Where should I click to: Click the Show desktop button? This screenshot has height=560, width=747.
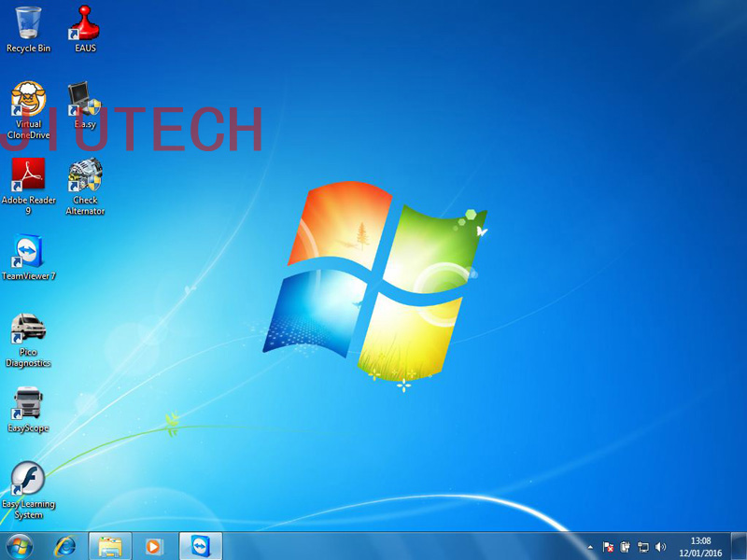(x=739, y=546)
